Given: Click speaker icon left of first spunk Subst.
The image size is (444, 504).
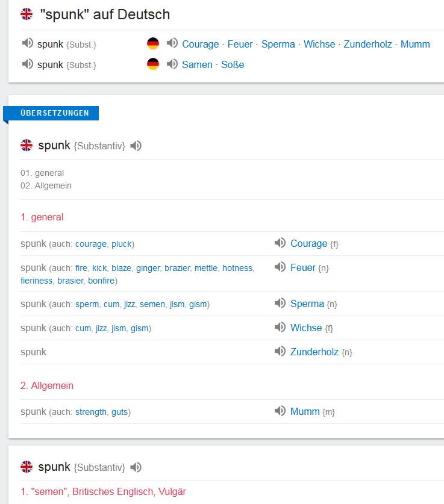Looking at the screenshot, I should point(27,43).
